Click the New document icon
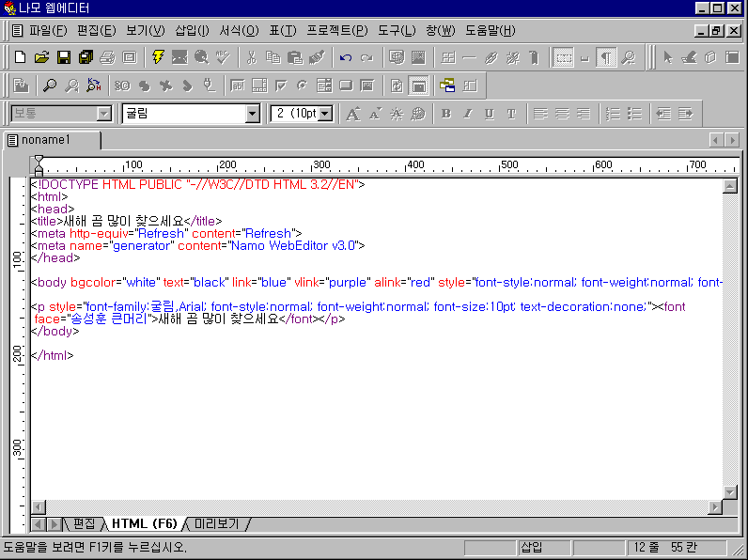The height and width of the screenshot is (560, 748). tap(20, 57)
